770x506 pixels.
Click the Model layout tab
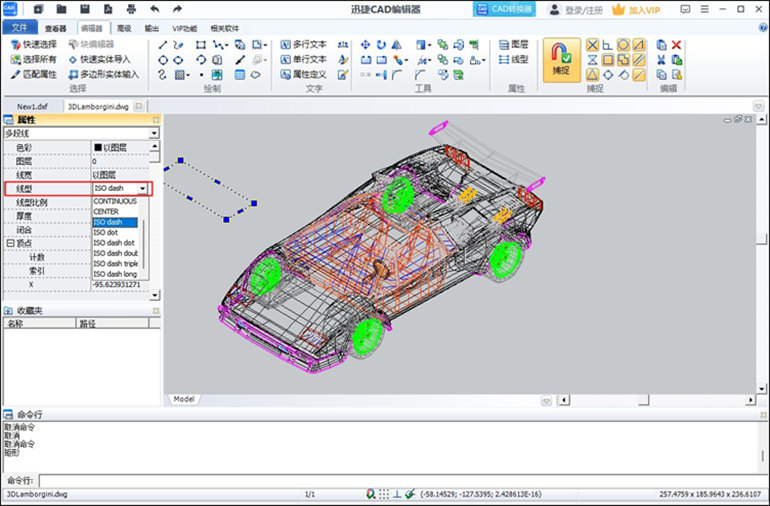(184, 399)
